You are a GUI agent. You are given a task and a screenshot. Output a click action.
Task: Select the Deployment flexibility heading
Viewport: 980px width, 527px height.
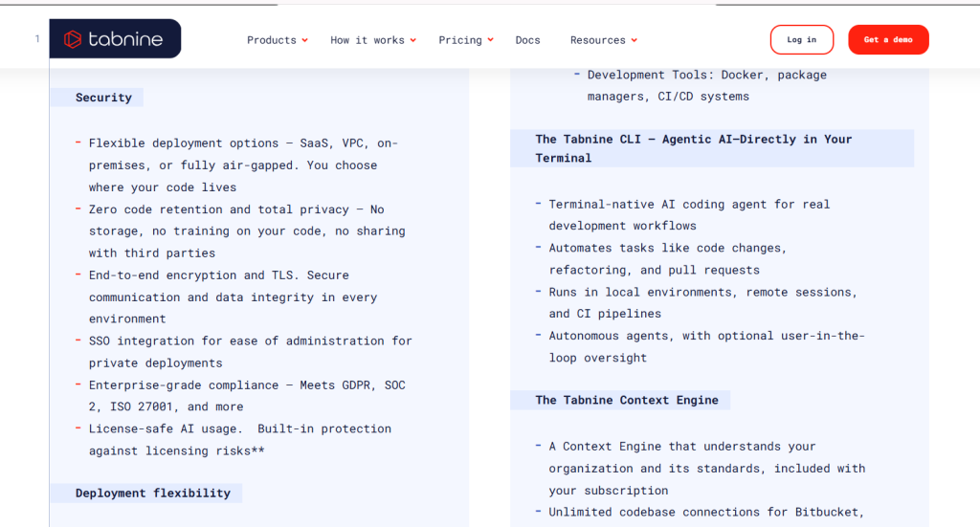(153, 493)
